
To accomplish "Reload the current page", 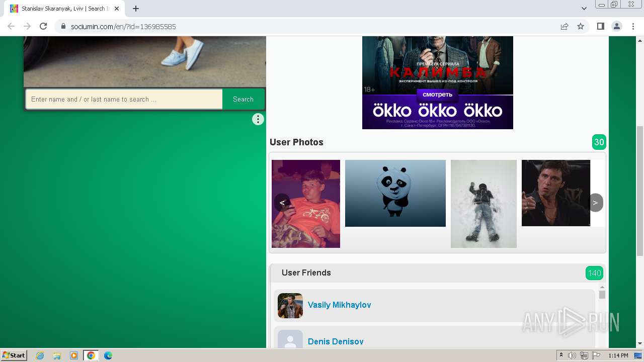I will [43, 26].
